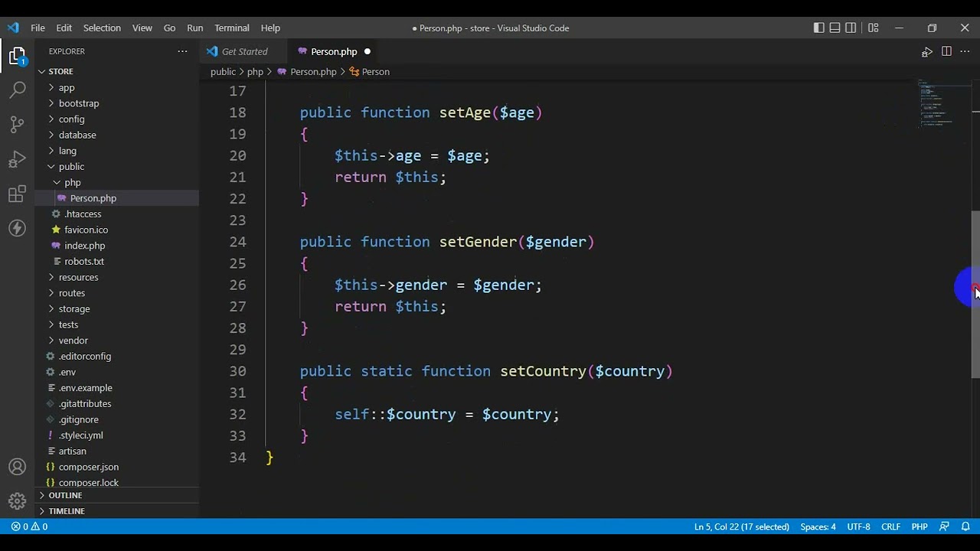Open editor More Actions ellipsis
Screen dimensions: 980x551
tap(965, 51)
